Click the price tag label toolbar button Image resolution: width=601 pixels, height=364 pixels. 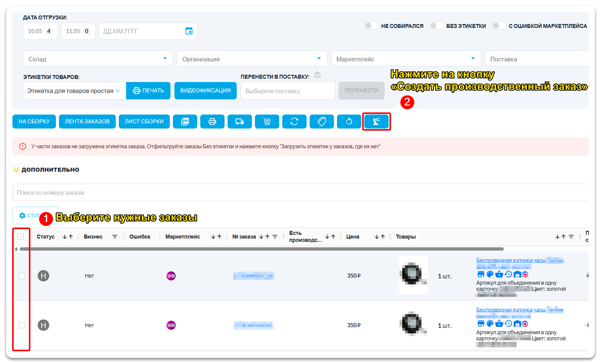click(x=321, y=122)
